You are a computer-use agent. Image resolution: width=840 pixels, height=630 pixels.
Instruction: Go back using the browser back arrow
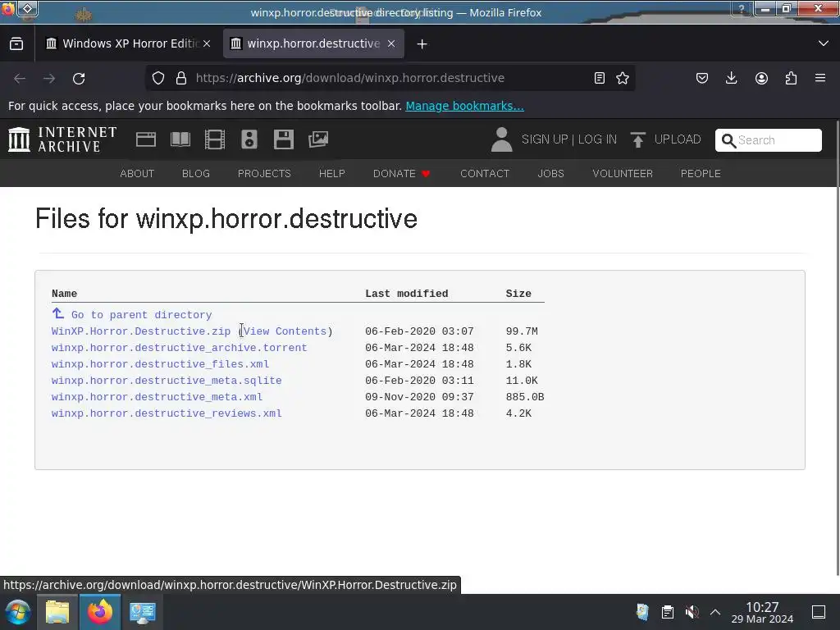point(20,79)
